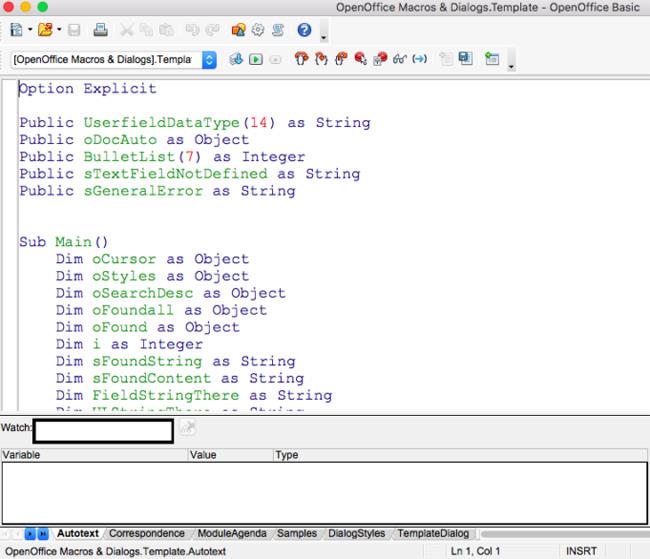Click the Watch input field
This screenshot has width=650, height=559.
[103, 431]
